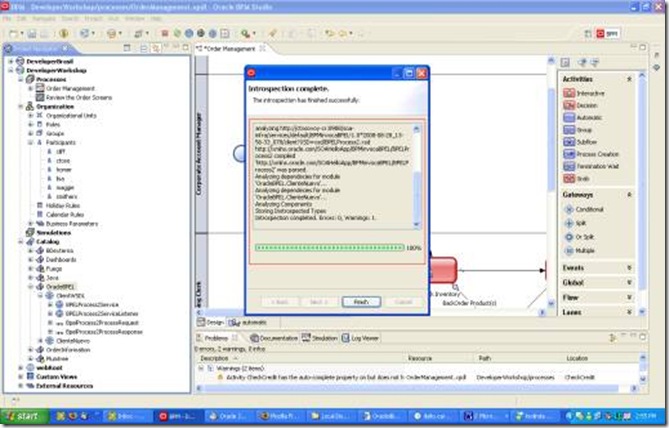Click the begin circle node on the canvas

pos(239,153)
